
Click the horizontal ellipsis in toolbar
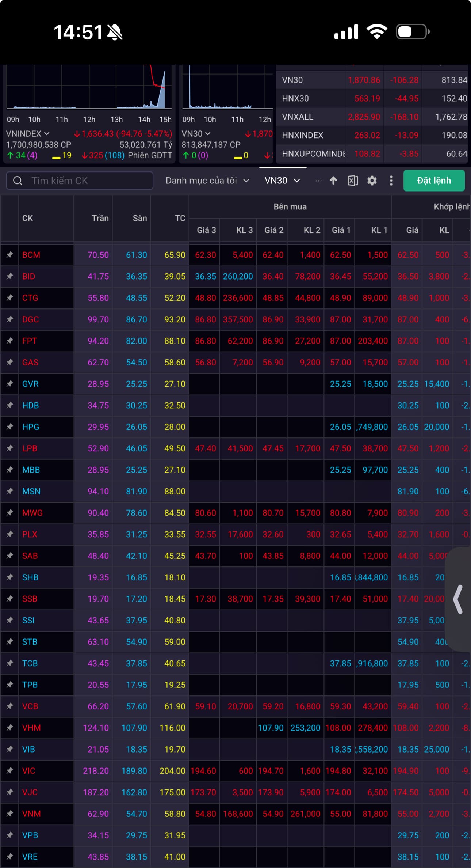click(x=318, y=181)
